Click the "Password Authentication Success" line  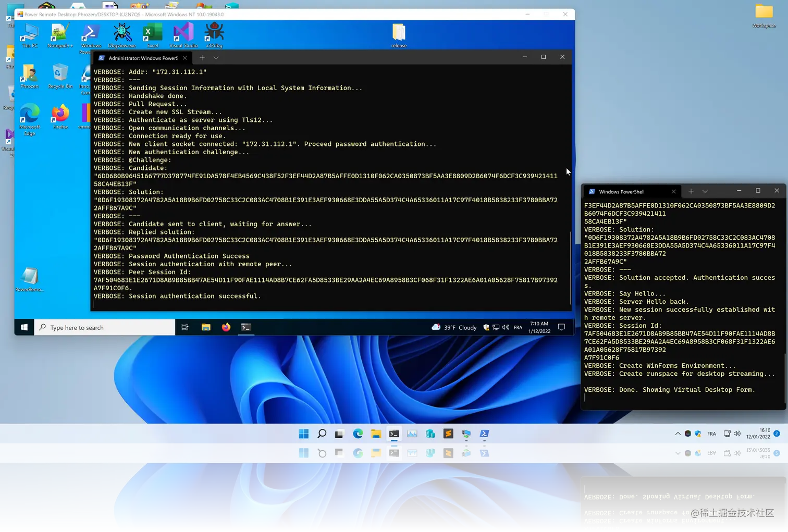click(x=189, y=256)
